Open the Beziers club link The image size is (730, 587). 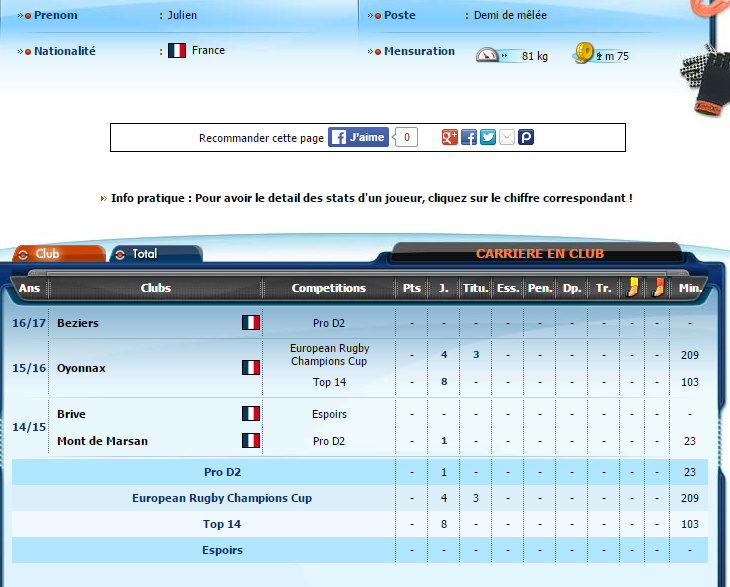coord(78,323)
